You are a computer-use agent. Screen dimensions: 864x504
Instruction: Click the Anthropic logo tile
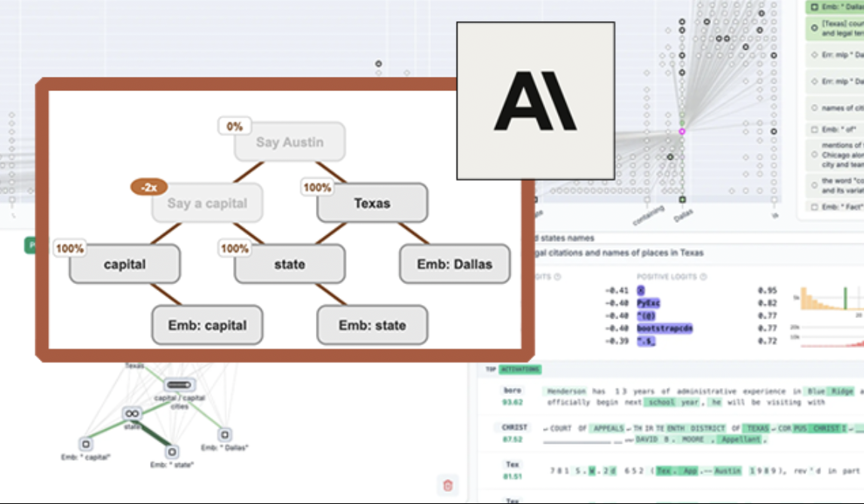click(535, 100)
